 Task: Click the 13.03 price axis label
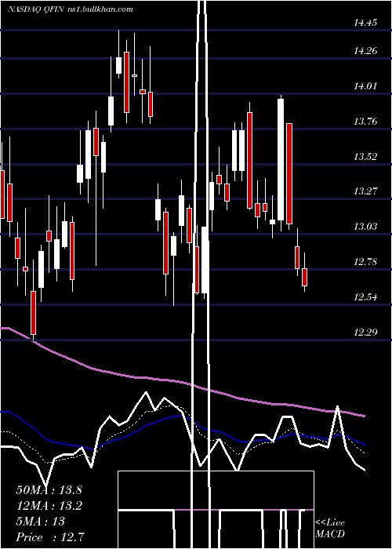[x=365, y=227]
